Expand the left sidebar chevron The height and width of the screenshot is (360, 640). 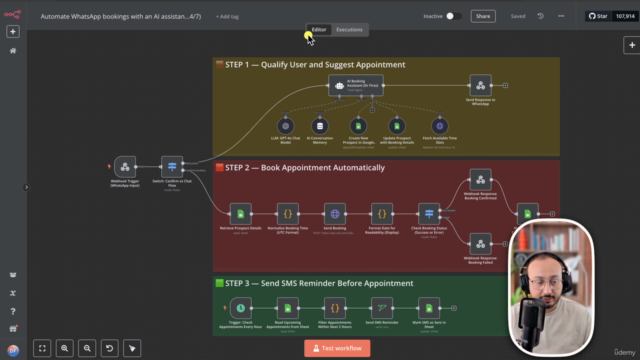pos(26,187)
